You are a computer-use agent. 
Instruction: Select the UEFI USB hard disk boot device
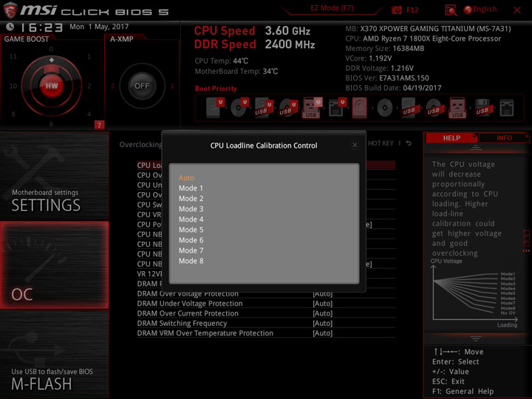click(x=264, y=108)
